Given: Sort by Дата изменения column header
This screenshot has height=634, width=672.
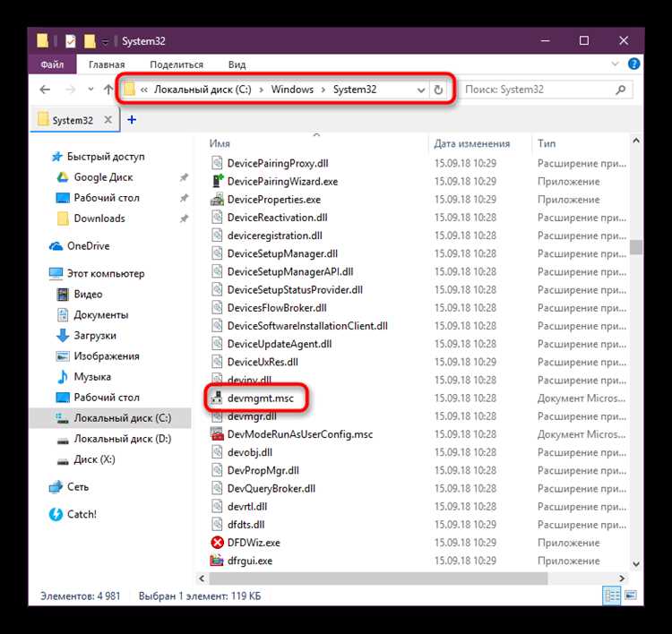Looking at the screenshot, I should [472, 144].
